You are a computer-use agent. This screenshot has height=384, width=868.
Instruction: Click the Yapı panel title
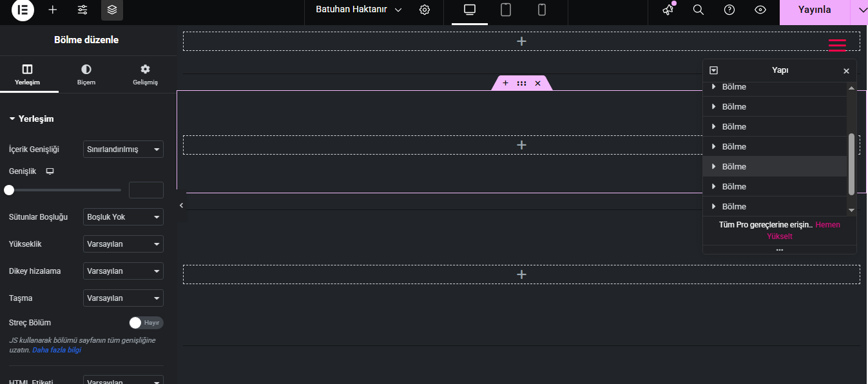point(780,70)
